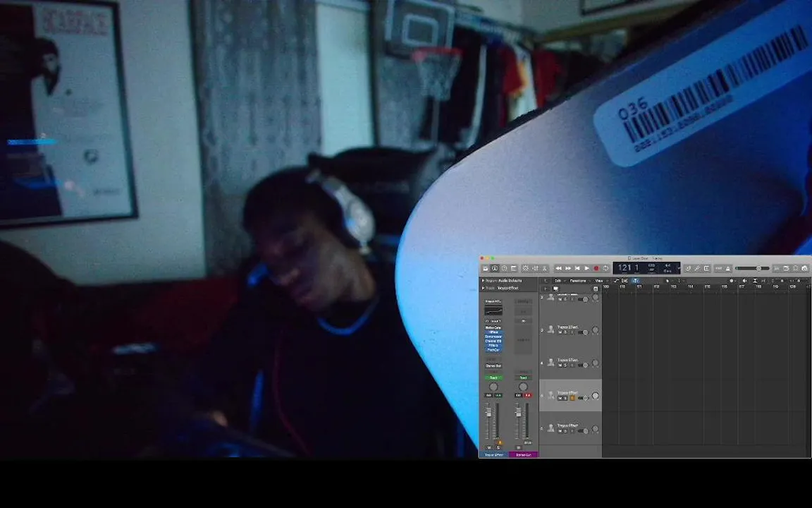Image resolution: width=812 pixels, height=508 pixels.
Task: Start recording with the red Record button
Action: click(x=596, y=269)
